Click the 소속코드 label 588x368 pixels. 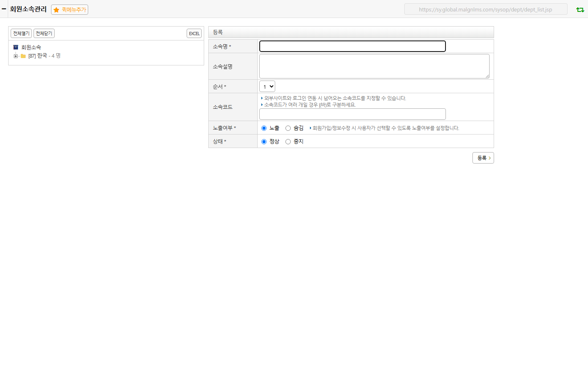223,107
